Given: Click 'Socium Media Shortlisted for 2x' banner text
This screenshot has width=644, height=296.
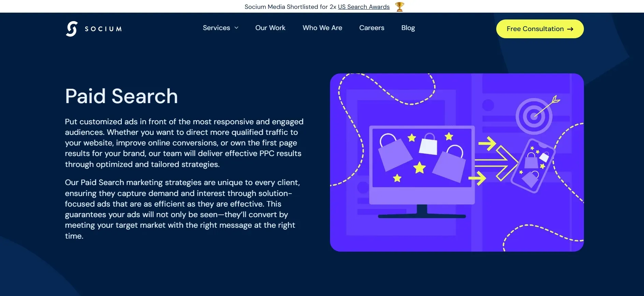Looking at the screenshot, I should (x=290, y=7).
